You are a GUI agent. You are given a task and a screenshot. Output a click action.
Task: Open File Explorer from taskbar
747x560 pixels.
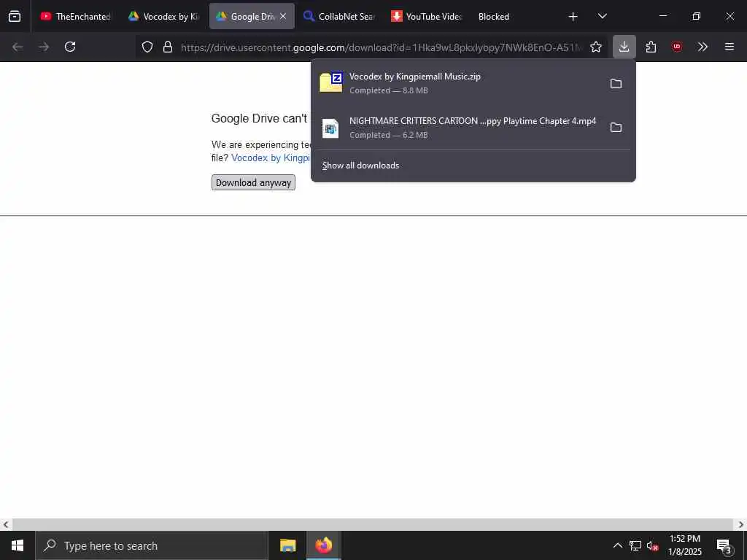tap(287, 545)
